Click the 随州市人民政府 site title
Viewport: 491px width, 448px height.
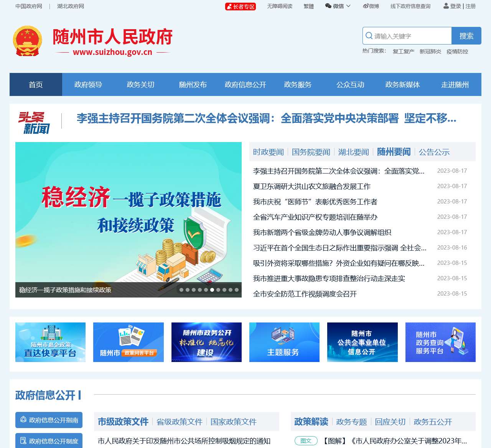pyautogui.click(x=112, y=37)
